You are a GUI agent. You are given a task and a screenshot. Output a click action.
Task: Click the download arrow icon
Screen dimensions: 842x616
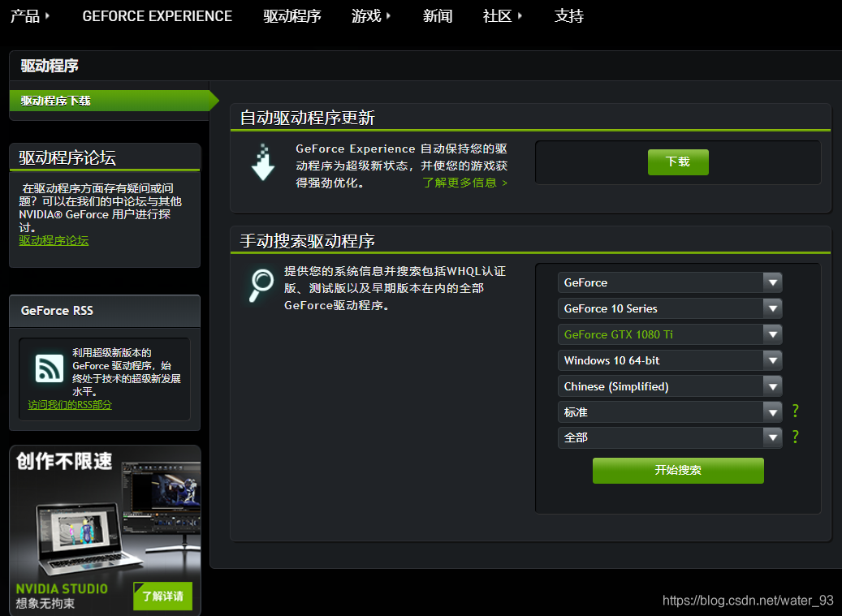[x=262, y=162]
